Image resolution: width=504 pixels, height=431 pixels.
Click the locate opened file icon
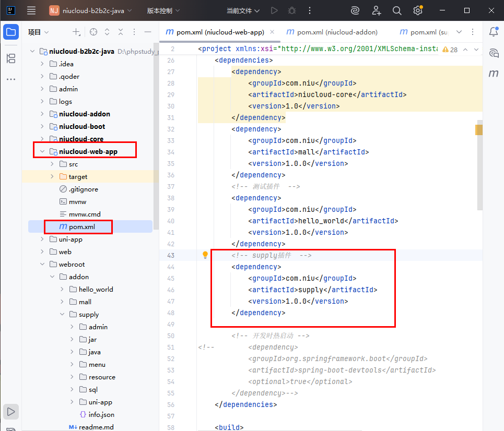[x=93, y=32]
